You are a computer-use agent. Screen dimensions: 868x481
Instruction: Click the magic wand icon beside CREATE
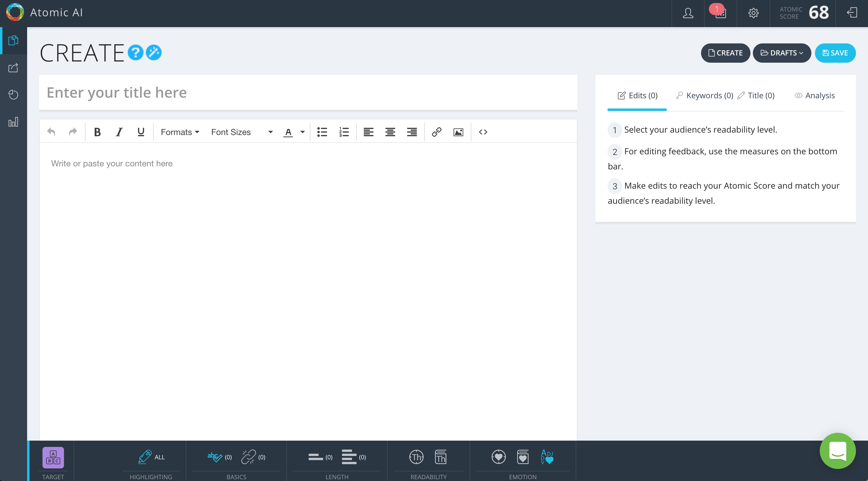(x=154, y=52)
